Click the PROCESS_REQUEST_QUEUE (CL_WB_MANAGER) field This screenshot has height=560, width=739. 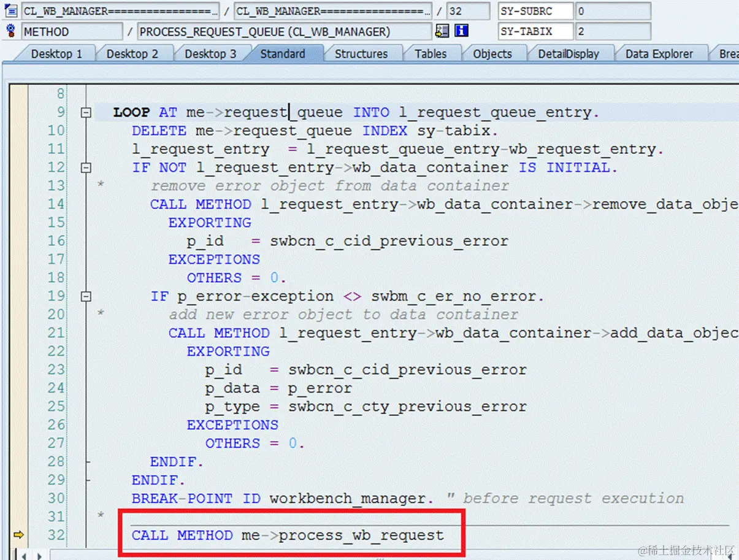pos(285,31)
